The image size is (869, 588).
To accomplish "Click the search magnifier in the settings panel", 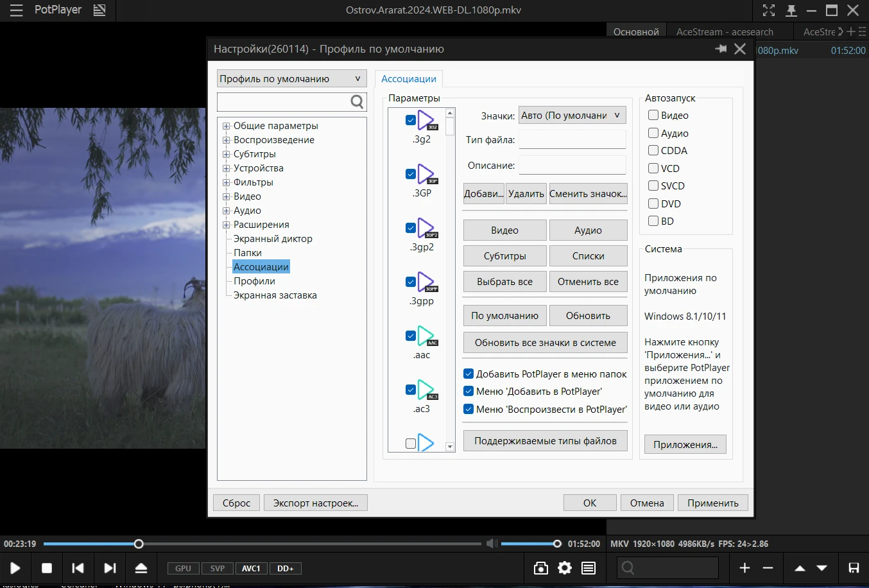I will tap(357, 101).
